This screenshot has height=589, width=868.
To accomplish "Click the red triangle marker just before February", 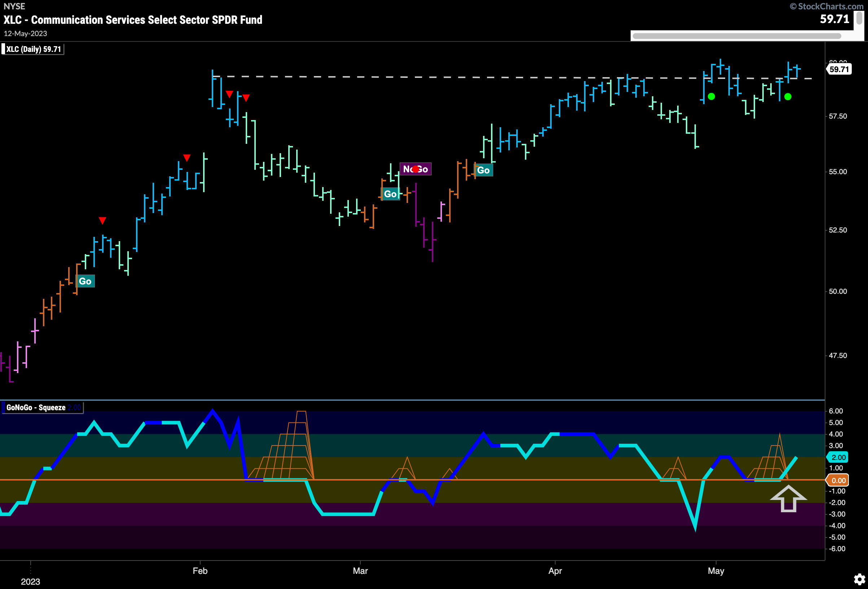I will pyautogui.click(x=187, y=158).
